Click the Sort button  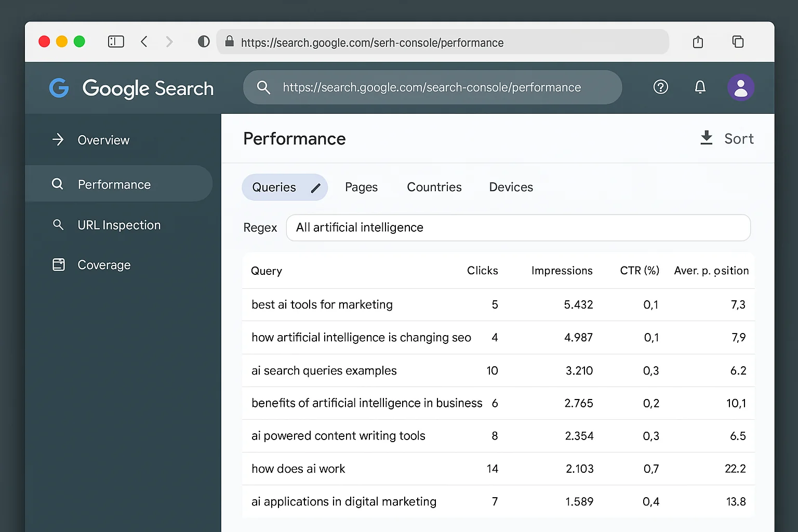point(739,138)
